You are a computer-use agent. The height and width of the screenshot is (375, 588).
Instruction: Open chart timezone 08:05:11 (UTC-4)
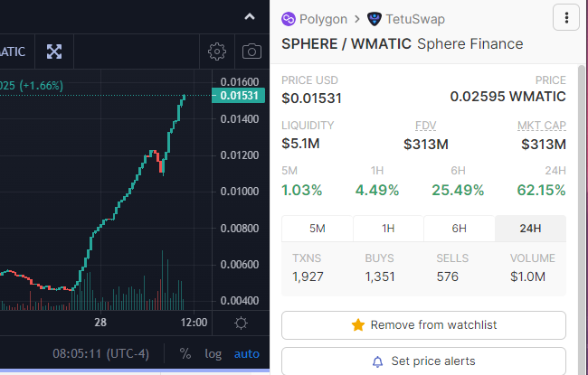point(101,353)
